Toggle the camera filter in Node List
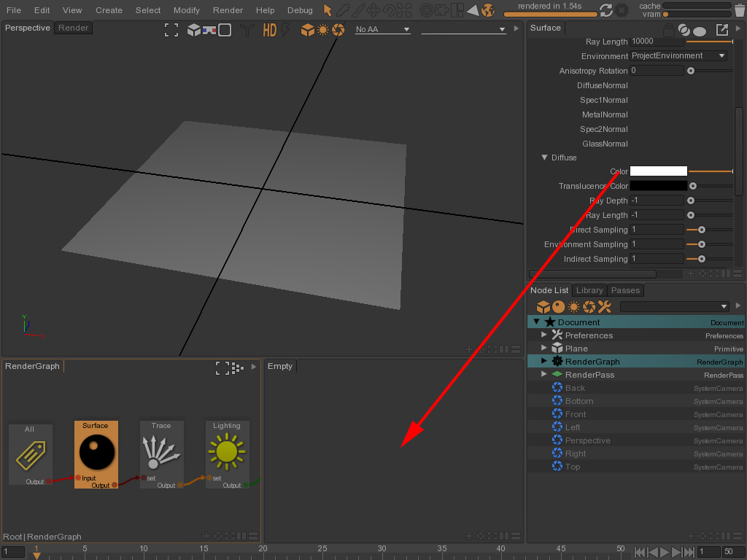This screenshot has height=560, width=747. point(589,307)
